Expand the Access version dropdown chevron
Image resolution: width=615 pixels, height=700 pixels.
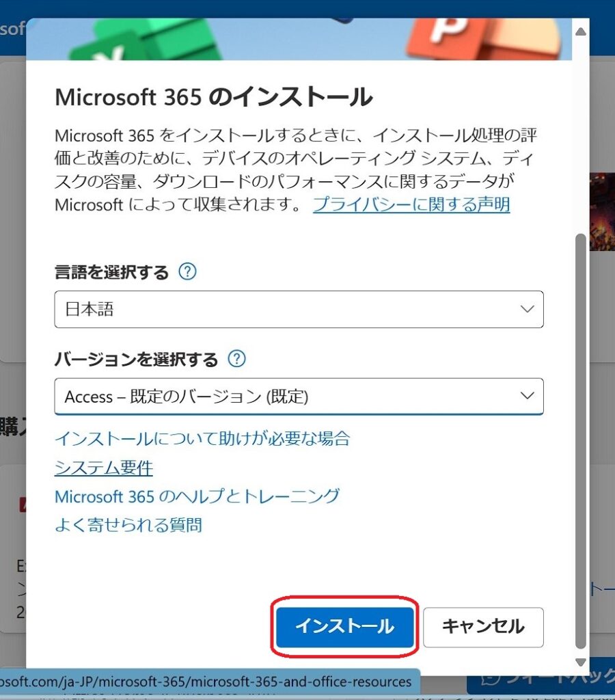pos(527,396)
